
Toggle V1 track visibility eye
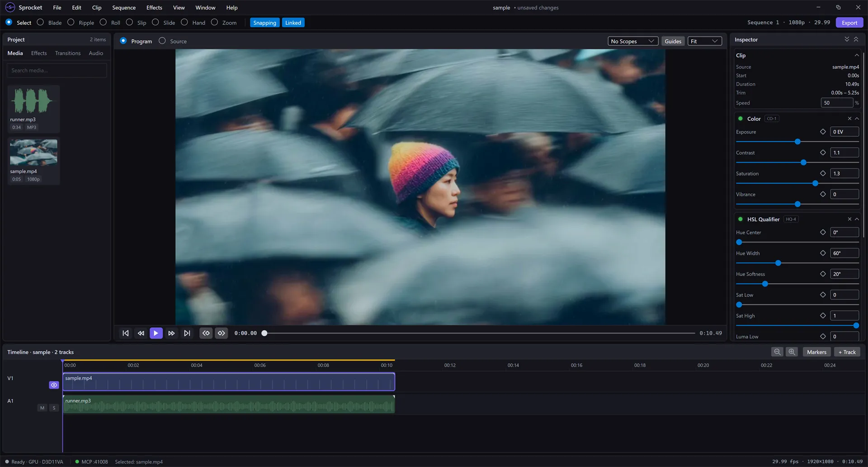point(54,385)
